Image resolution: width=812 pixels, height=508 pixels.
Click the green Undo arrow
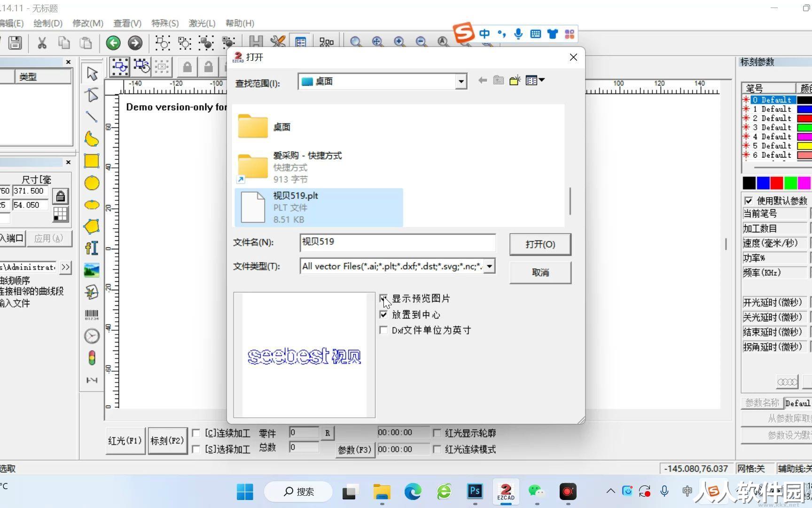[113, 43]
